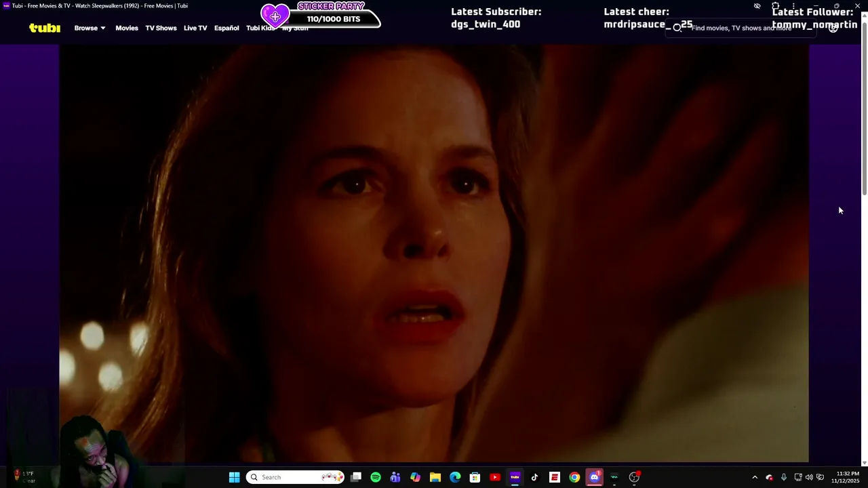Switch to the Español section
The image size is (868, 488).
click(x=226, y=28)
